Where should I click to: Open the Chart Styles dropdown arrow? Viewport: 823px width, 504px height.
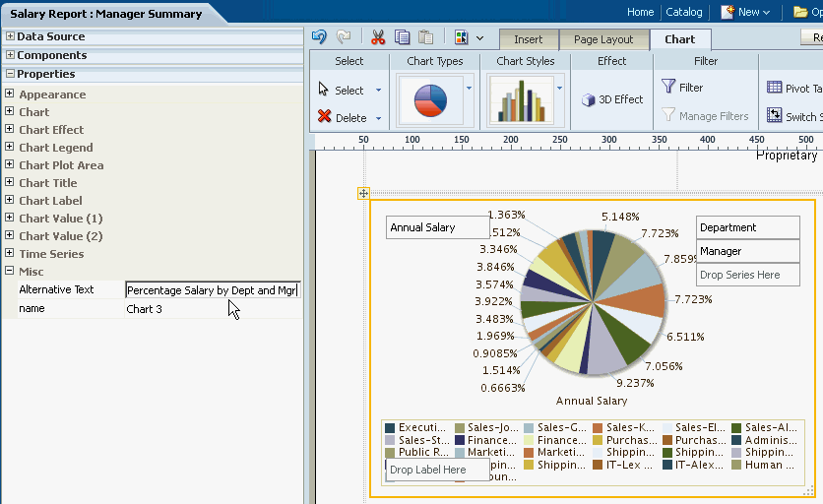[x=559, y=89]
